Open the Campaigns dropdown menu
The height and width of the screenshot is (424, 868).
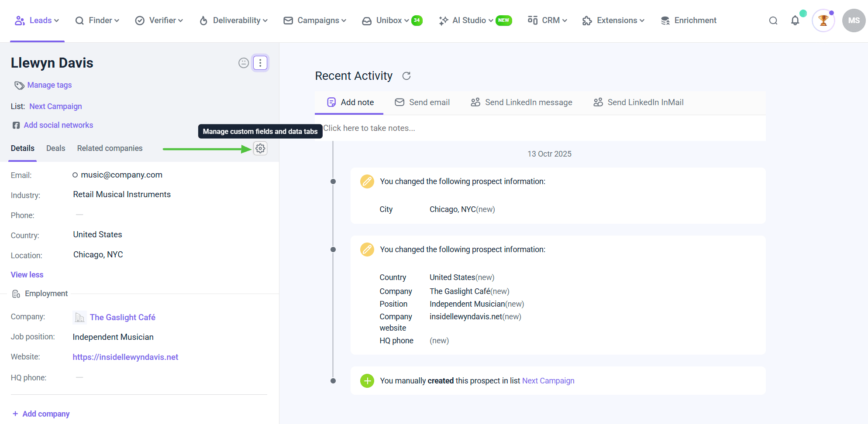(315, 21)
